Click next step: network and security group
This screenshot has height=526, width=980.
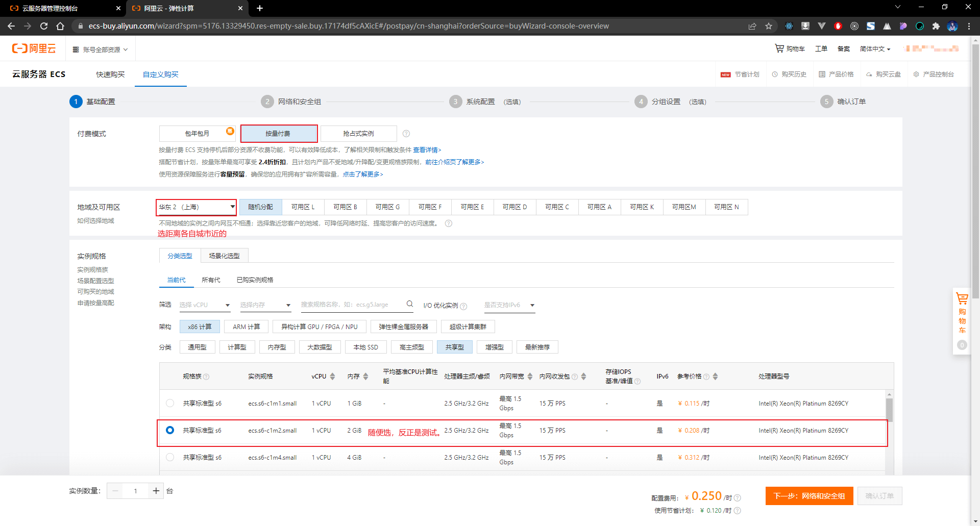click(809, 496)
